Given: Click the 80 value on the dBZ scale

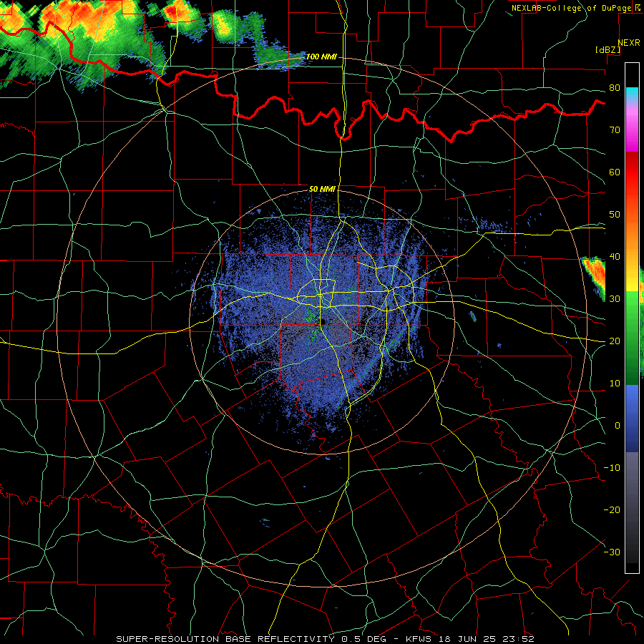Looking at the screenshot, I should [x=615, y=88].
